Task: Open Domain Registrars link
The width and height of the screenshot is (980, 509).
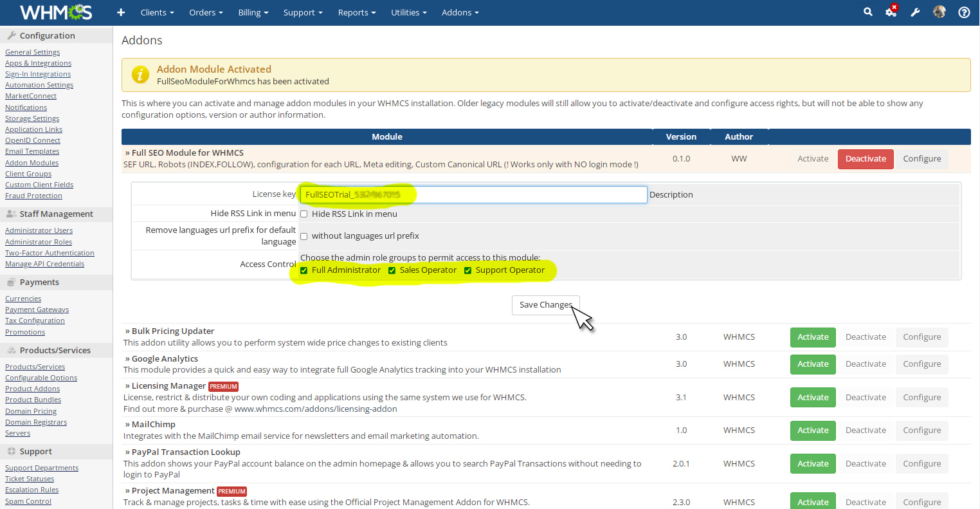Action: pos(36,422)
